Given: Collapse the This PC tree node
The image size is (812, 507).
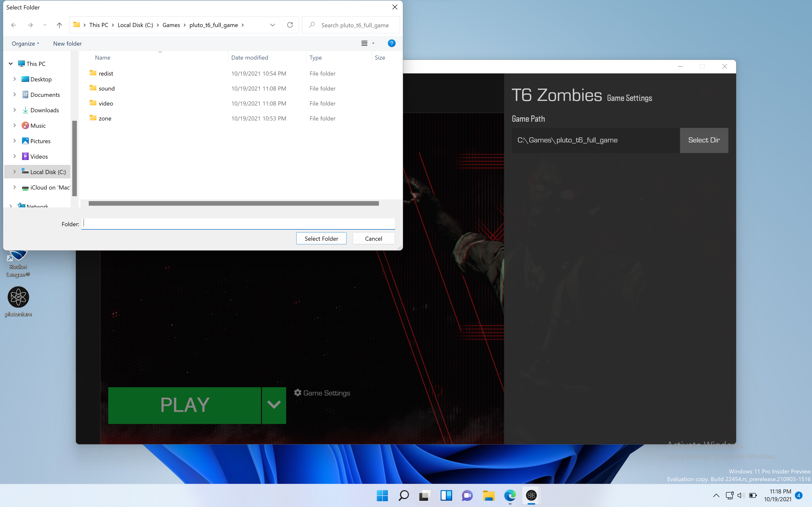Looking at the screenshot, I should pos(11,64).
